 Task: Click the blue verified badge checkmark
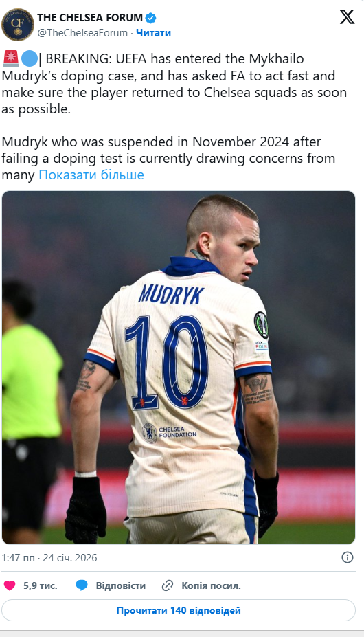(151, 18)
